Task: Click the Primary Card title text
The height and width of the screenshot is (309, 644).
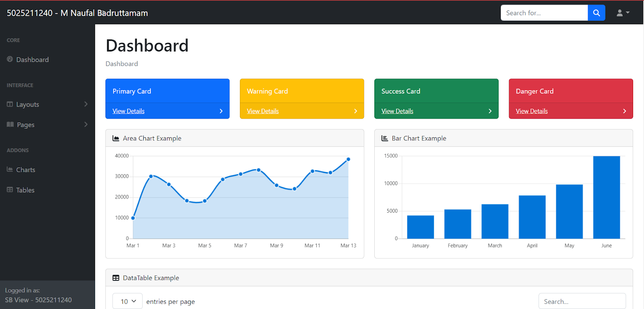Action: [132, 91]
